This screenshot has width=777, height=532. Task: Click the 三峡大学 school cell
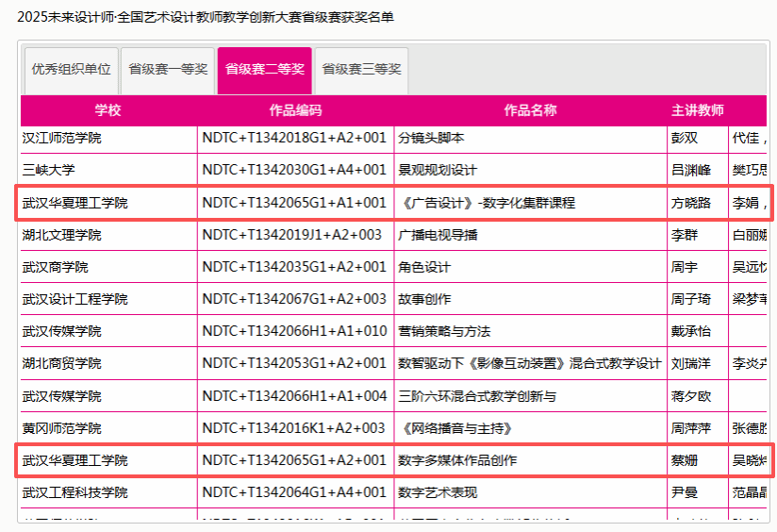tap(49, 170)
